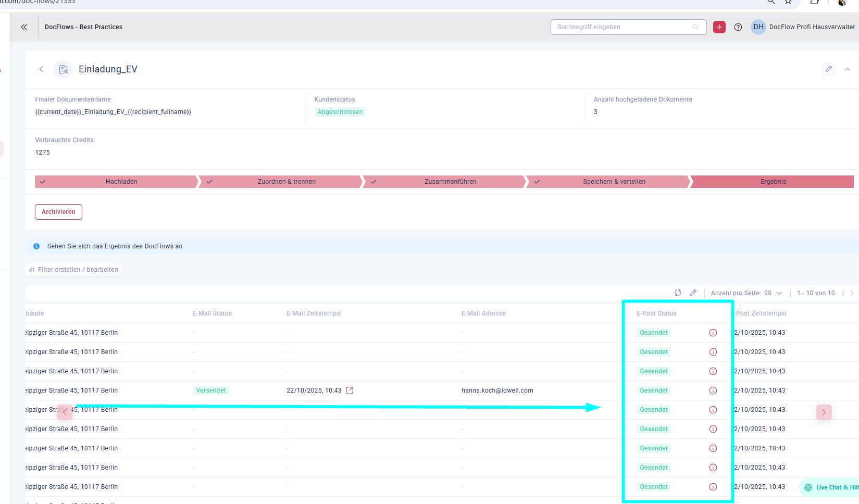Open the Live Chat & Hilfe widget
Image resolution: width=859 pixels, height=504 pixels.
click(x=831, y=487)
